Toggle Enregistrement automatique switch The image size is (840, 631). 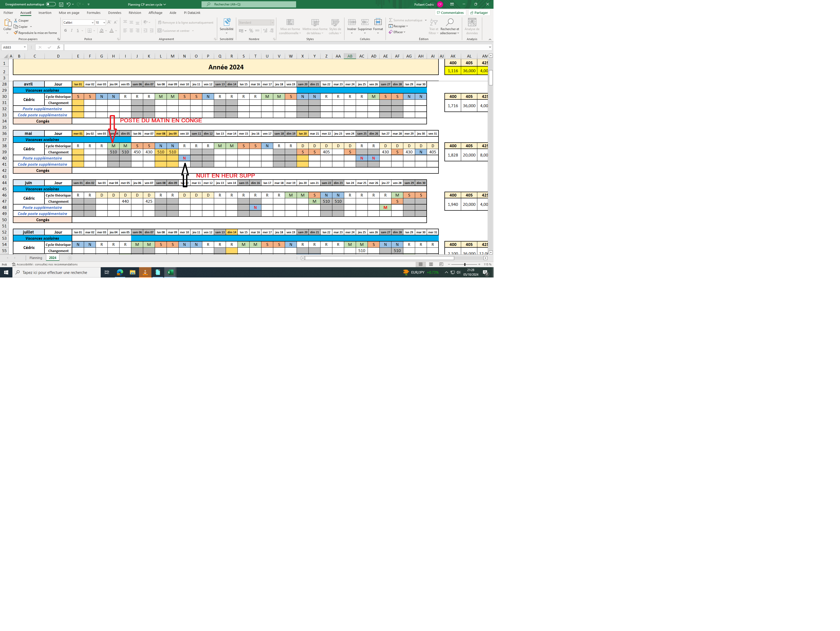pyautogui.click(x=50, y=4)
